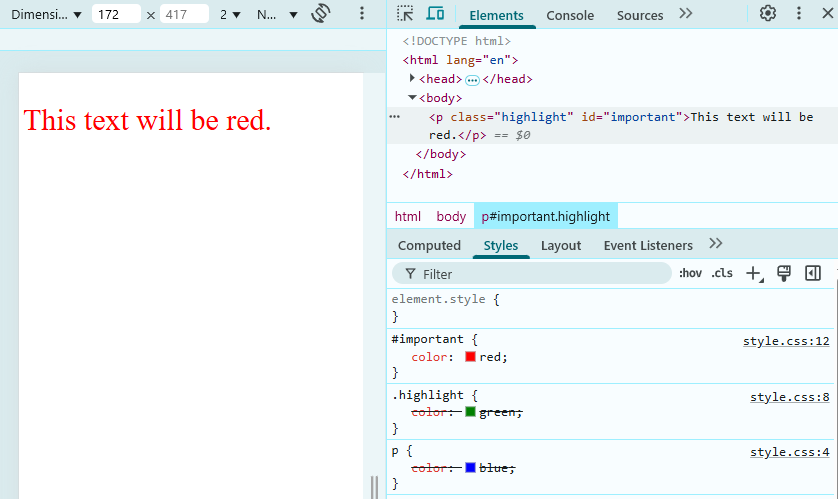Collapse the body element tree node
The width and height of the screenshot is (838, 499).
pyautogui.click(x=412, y=97)
